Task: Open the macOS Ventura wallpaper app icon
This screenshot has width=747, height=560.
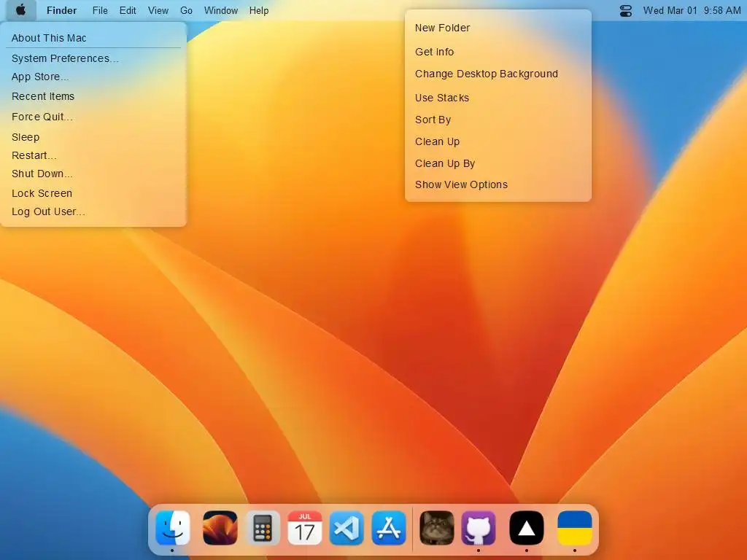Action: pyautogui.click(x=220, y=528)
